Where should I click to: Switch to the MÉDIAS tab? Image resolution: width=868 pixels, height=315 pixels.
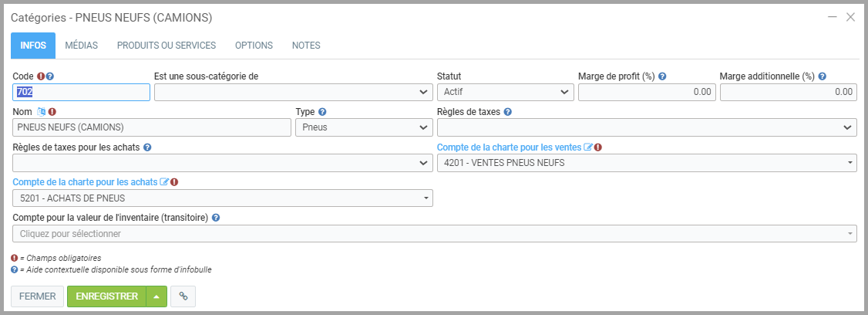click(x=81, y=46)
